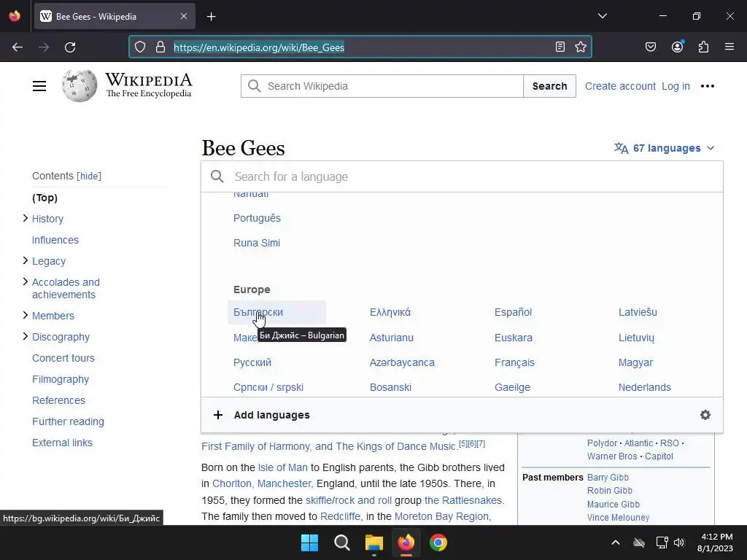Screen dimensions: 747x560
Task: Open the Windows Start menu
Action: 309,542
